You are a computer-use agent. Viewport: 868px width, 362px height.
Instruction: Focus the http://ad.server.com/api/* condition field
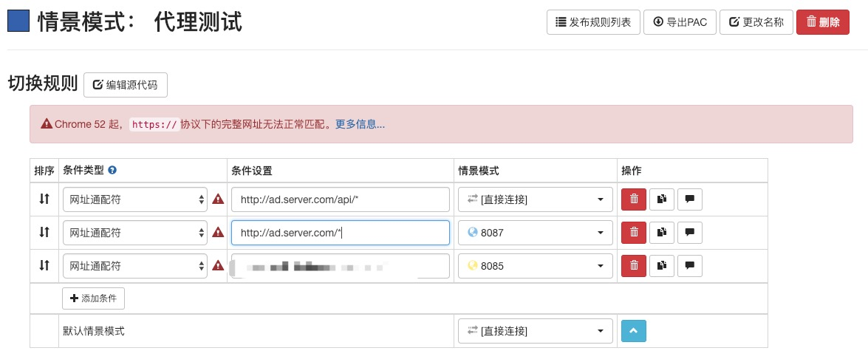(341, 199)
